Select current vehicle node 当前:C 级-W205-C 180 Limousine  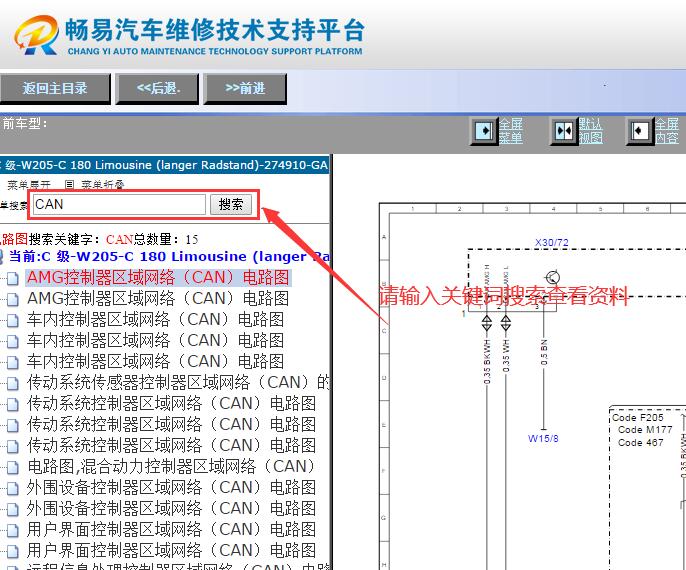169,257
